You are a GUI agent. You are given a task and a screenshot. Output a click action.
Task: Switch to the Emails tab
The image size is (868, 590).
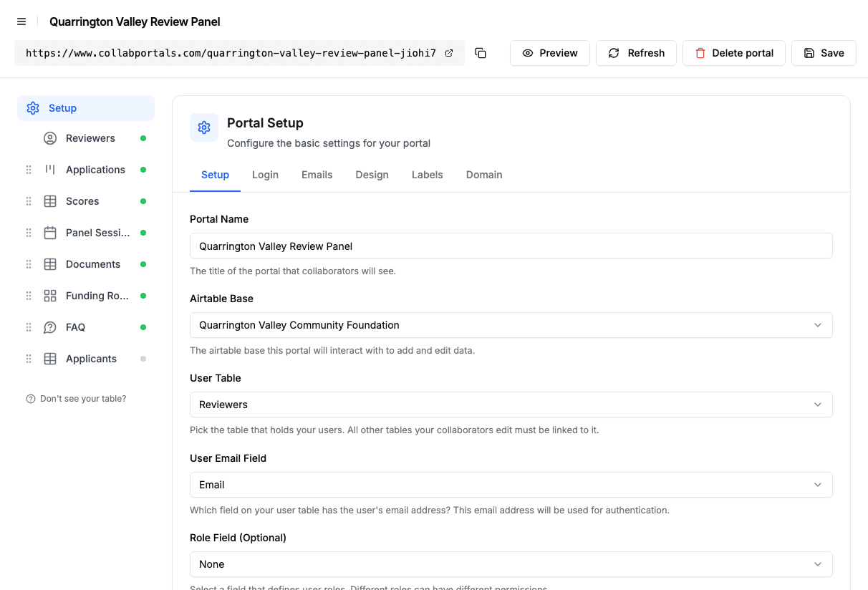point(317,175)
